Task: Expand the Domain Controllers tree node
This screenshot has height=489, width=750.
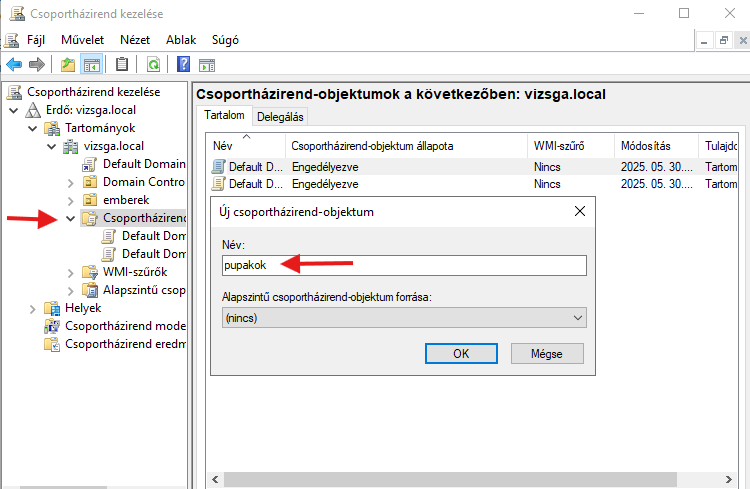Action: 70,182
